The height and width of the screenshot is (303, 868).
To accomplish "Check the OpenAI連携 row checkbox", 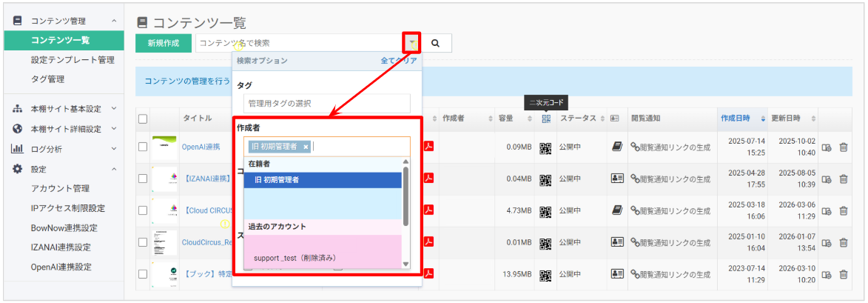I will pos(143,147).
